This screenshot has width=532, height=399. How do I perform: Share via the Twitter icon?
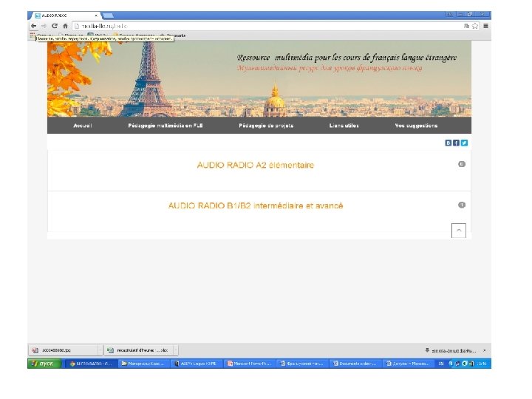(x=464, y=143)
